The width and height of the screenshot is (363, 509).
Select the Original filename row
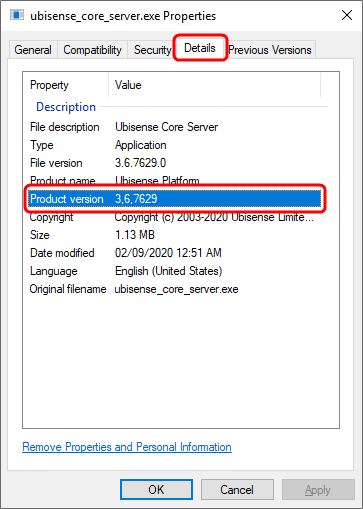pyautogui.click(x=175, y=289)
